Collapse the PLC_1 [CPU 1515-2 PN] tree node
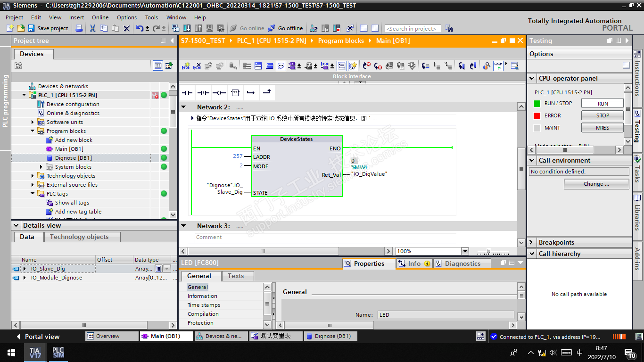 coord(25,95)
